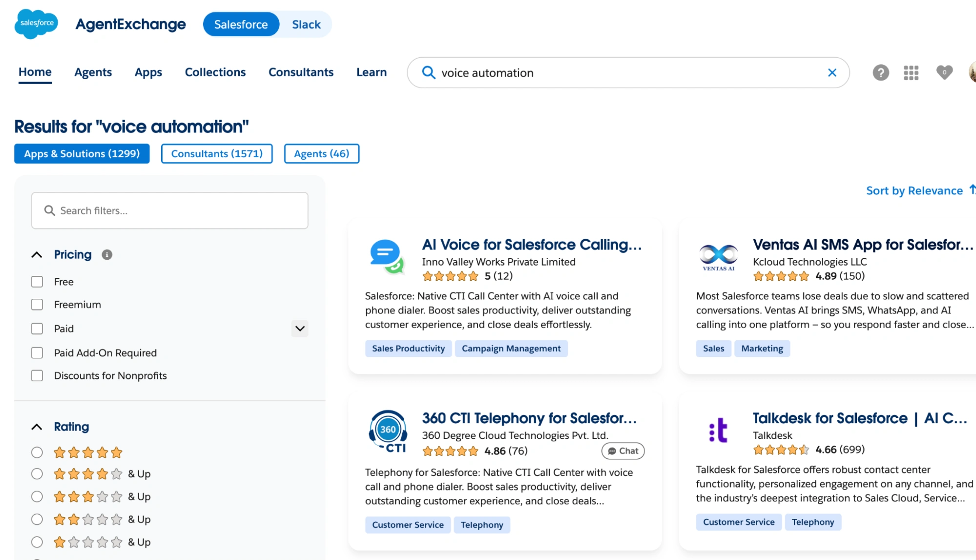Click Telephony tag on 360 CTI card
This screenshot has width=976, height=560.
(482, 525)
